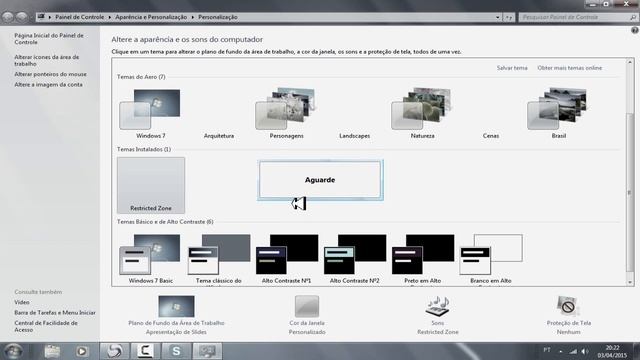This screenshot has height=360, width=640.
Task: Click the Arquitetura theme label
Action: coord(219,136)
